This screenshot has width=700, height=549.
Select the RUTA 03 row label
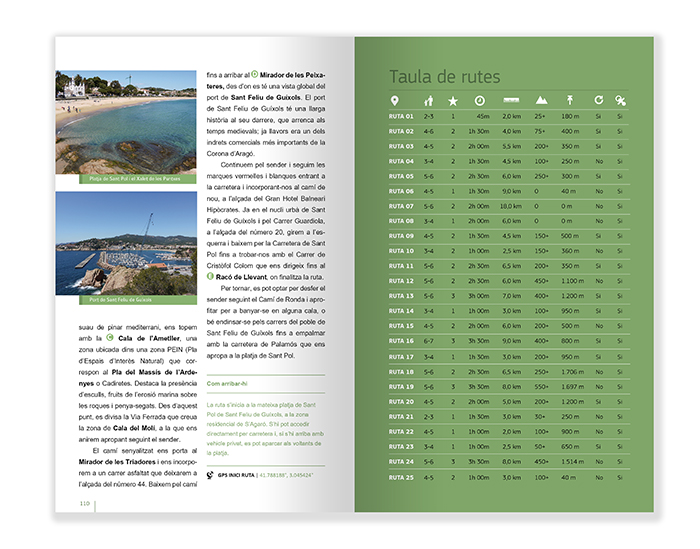401,146
